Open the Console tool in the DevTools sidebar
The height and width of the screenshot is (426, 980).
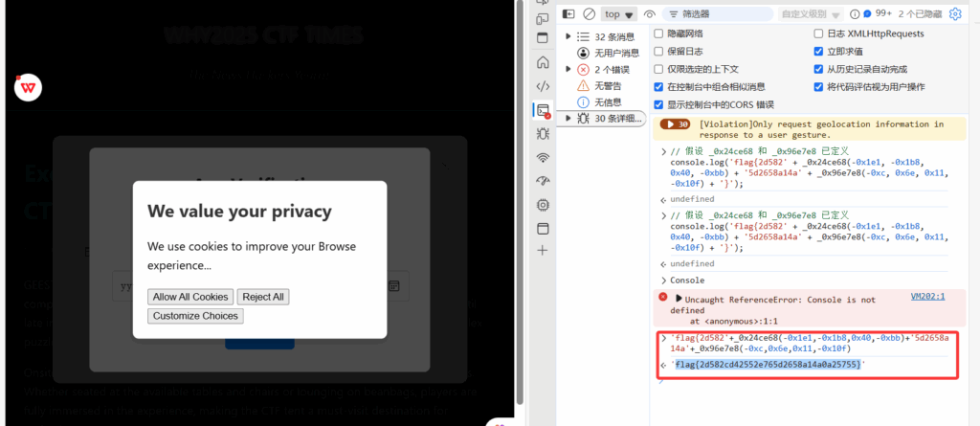[543, 110]
